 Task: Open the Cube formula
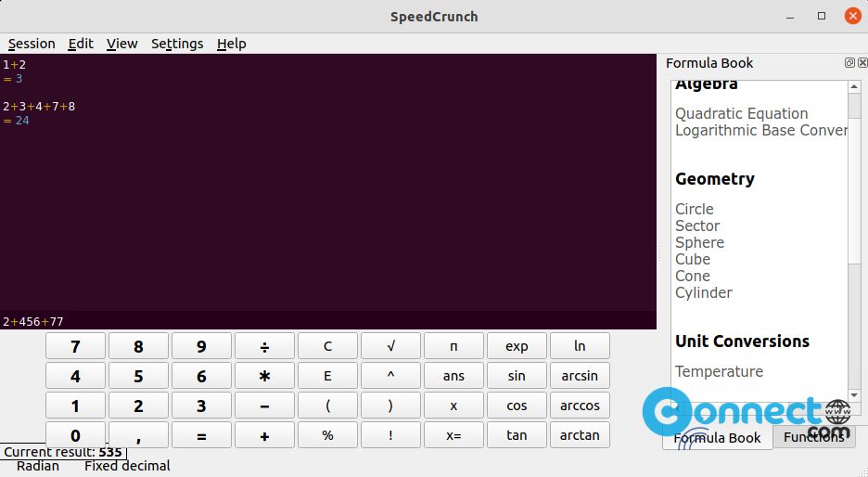point(693,259)
